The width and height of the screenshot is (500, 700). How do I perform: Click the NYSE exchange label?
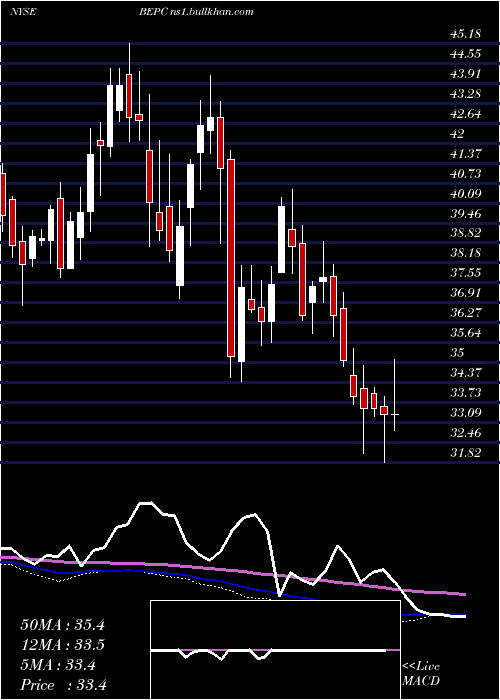click(23, 12)
